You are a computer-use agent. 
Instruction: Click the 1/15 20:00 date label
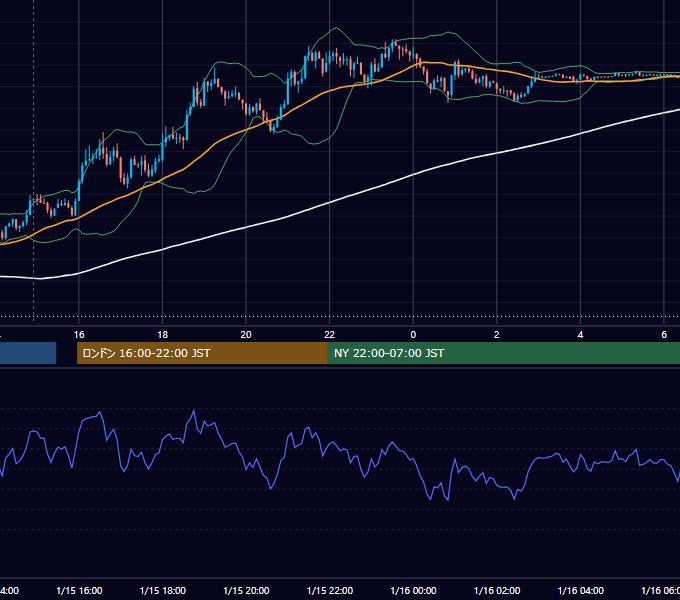pos(246,591)
